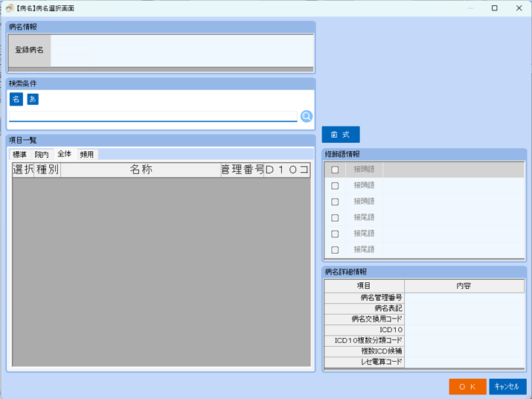Viewport: 532px width, 399px height.
Task: Click the OK button
Action: pos(467,386)
